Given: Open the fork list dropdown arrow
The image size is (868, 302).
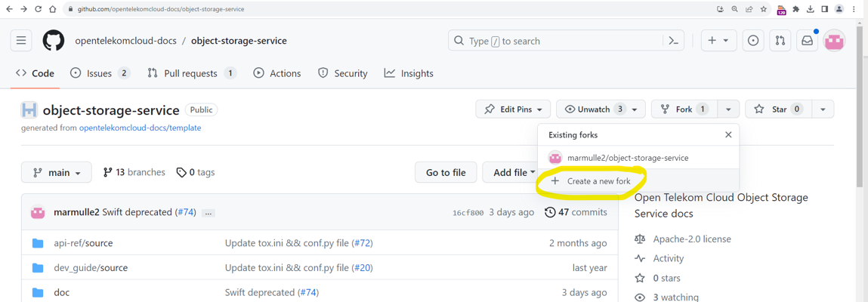Looking at the screenshot, I should 728,109.
